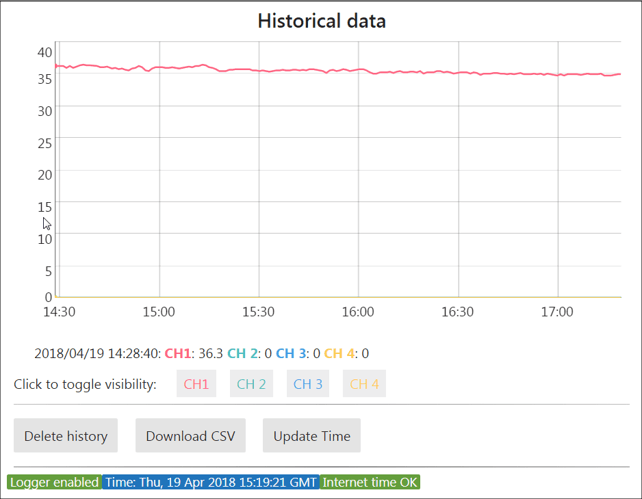Click the 16:30 time axis label

457,312
